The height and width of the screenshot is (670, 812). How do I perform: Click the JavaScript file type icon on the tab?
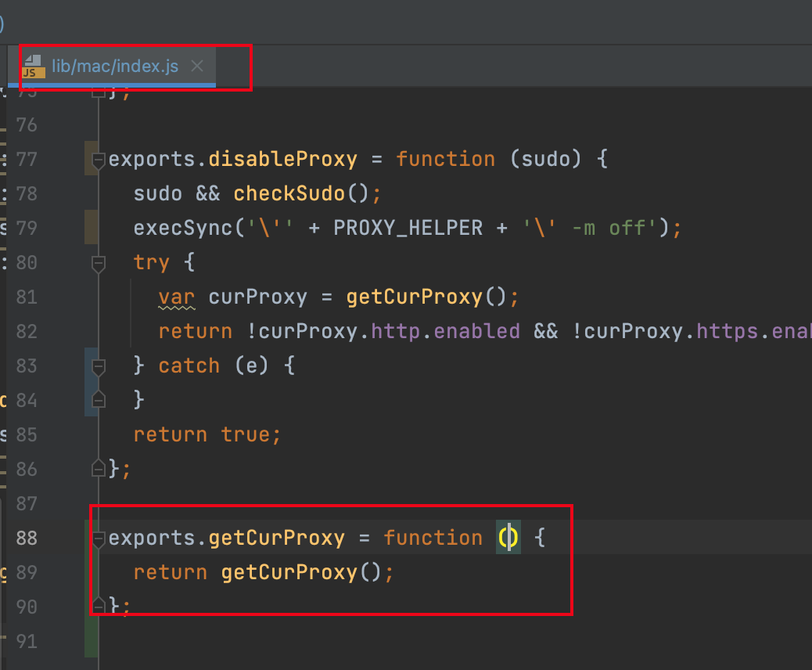tap(33, 64)
